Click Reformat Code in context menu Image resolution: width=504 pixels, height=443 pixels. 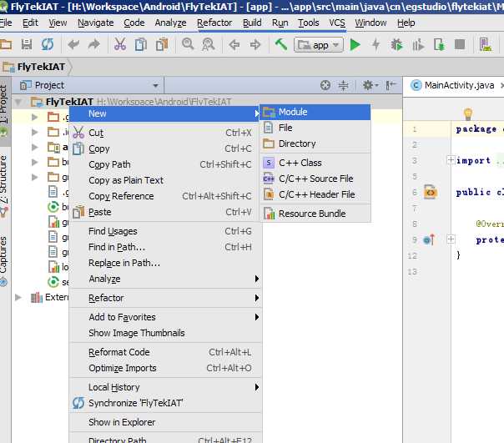166,352
